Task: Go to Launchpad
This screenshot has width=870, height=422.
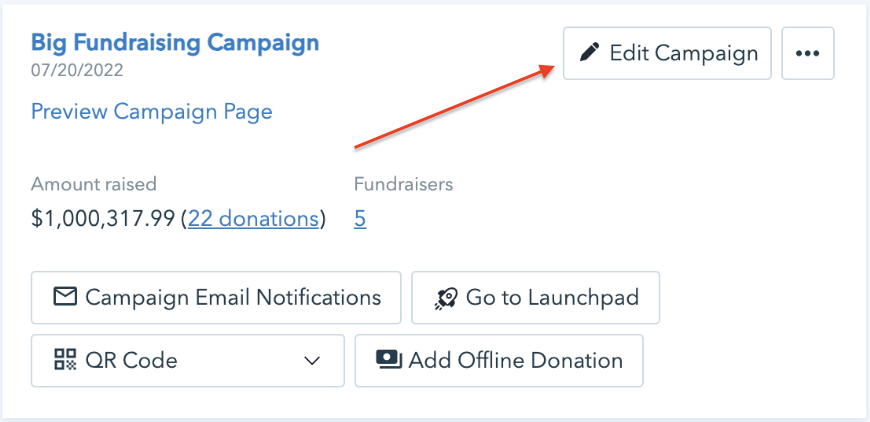Action: (535, 297)
